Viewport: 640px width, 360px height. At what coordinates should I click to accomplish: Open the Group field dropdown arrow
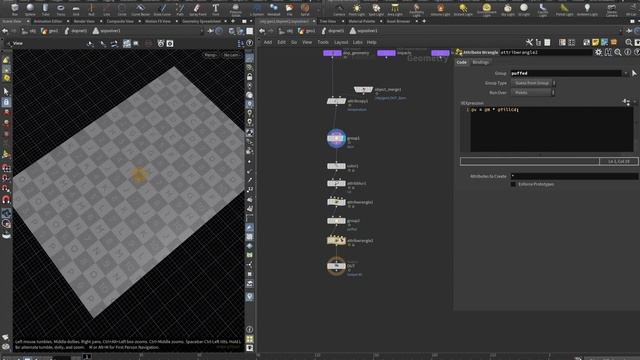626,73
